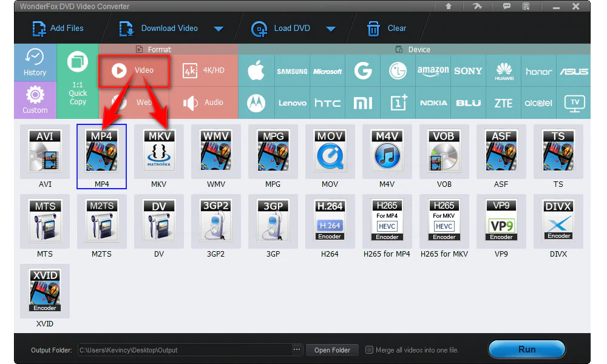Select the XVID encoder format
607x364 pixels.
pos(45,291)
